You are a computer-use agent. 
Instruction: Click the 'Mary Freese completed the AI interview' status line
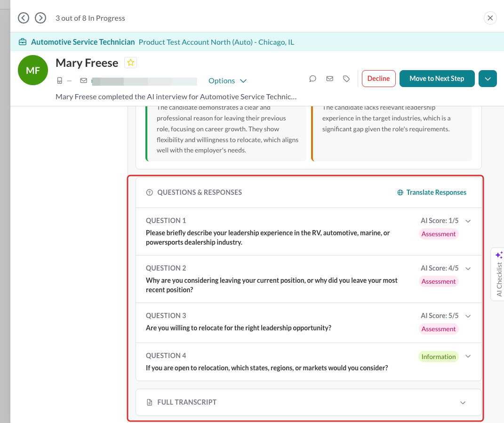click(x=176, y=97)
